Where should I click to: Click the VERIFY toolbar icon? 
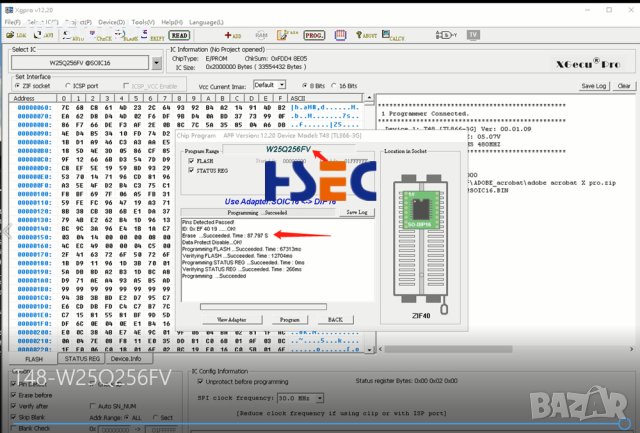click(153, 36)
